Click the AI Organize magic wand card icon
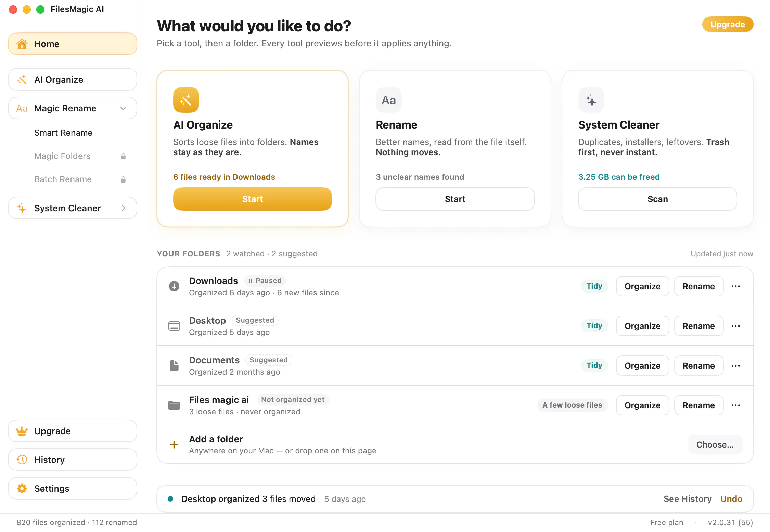 186,100
